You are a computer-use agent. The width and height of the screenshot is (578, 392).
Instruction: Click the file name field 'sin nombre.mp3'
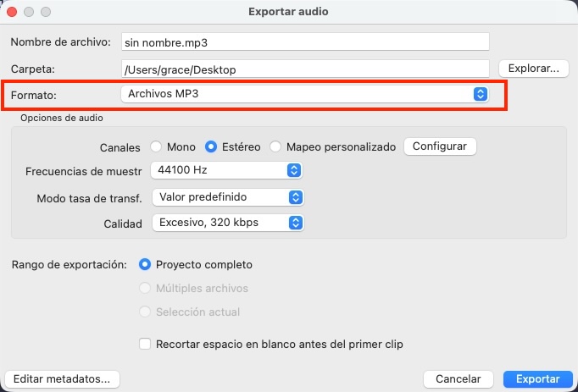tap(305, 42)
